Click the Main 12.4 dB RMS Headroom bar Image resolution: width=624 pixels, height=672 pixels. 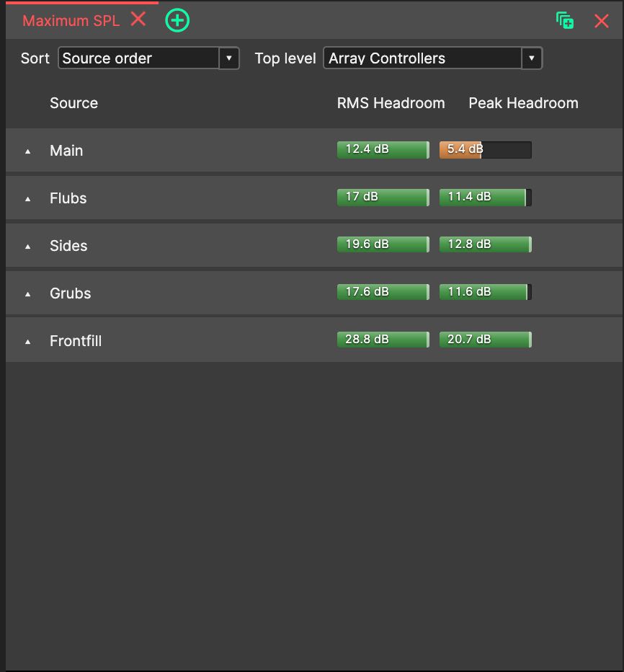point(383,150)
